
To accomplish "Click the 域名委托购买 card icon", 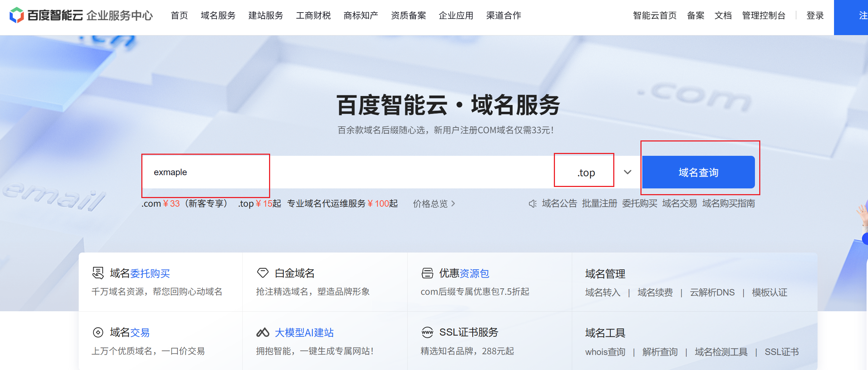I will tap(98, 273).
